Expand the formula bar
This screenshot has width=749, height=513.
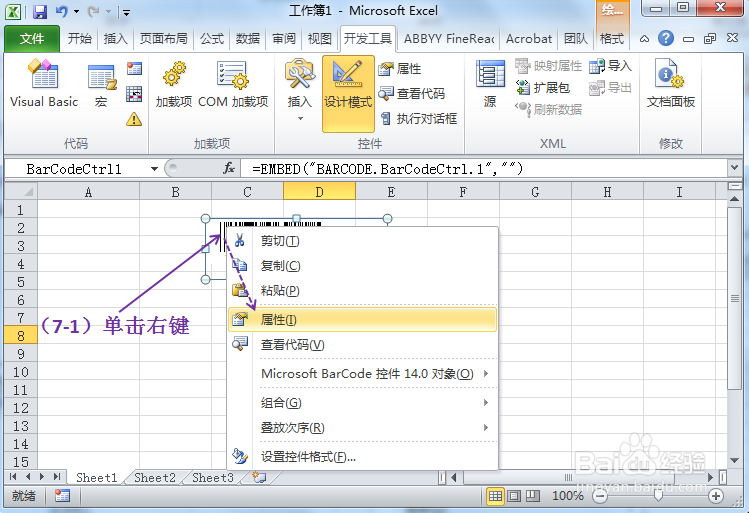pyautogui.click(x=734, y=168)
